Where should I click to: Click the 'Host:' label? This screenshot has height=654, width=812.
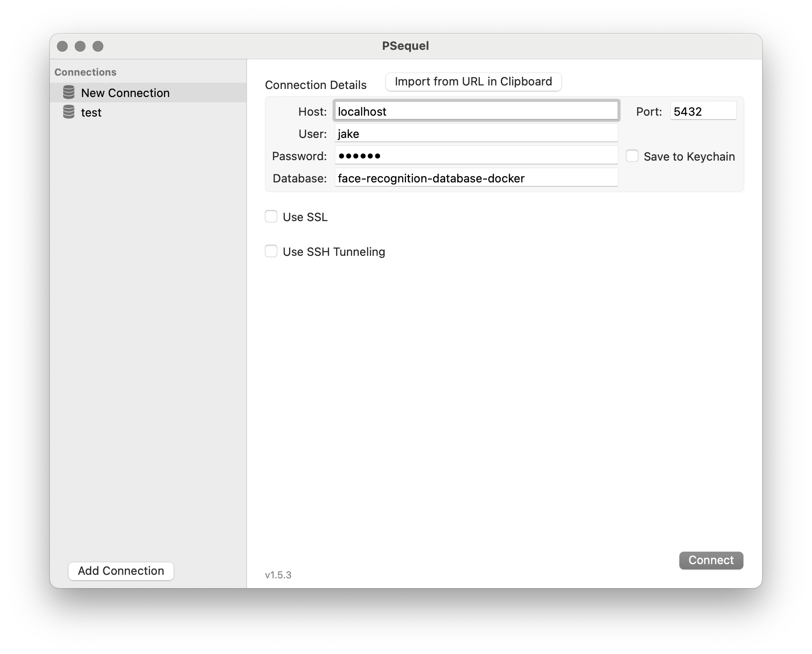[313, 112]
